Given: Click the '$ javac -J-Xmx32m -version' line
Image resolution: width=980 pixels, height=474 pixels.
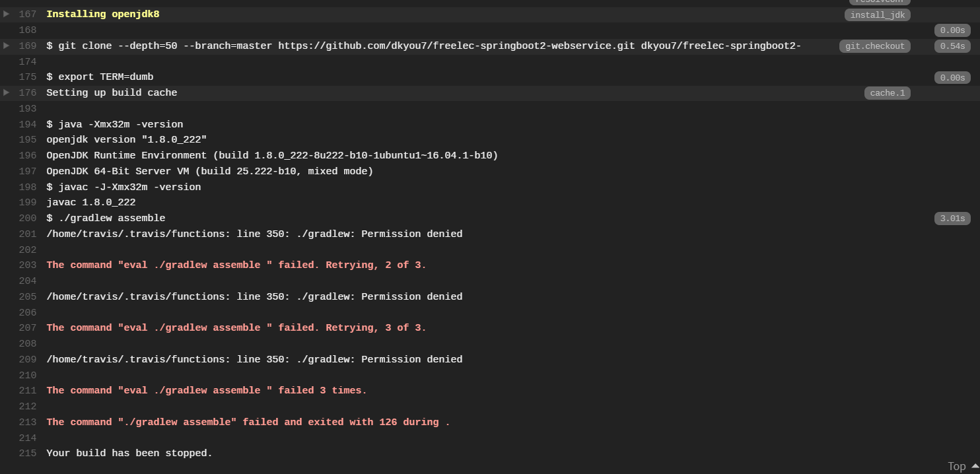Looking at the screenshot, I should coord(123,187).
